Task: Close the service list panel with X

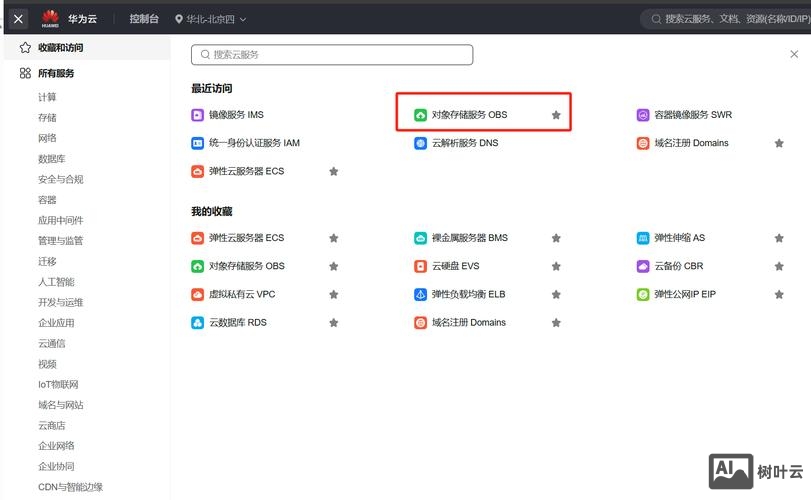Action: click(x=795, y=54)
